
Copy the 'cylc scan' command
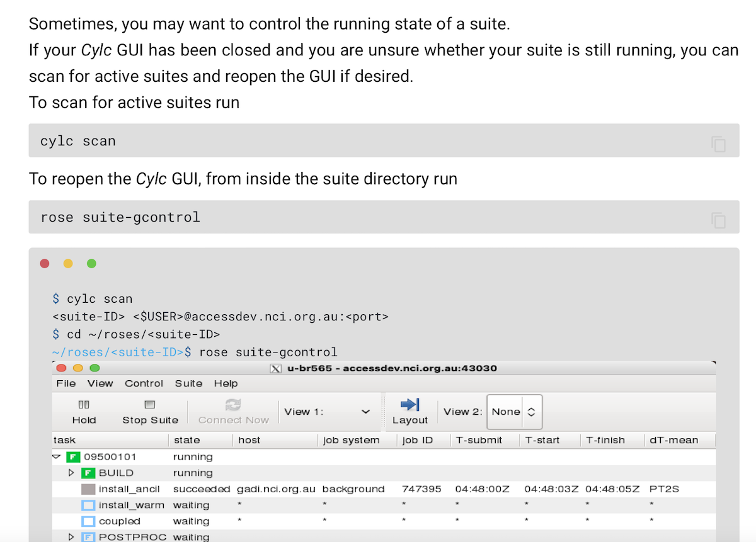(x=718, y=144)
